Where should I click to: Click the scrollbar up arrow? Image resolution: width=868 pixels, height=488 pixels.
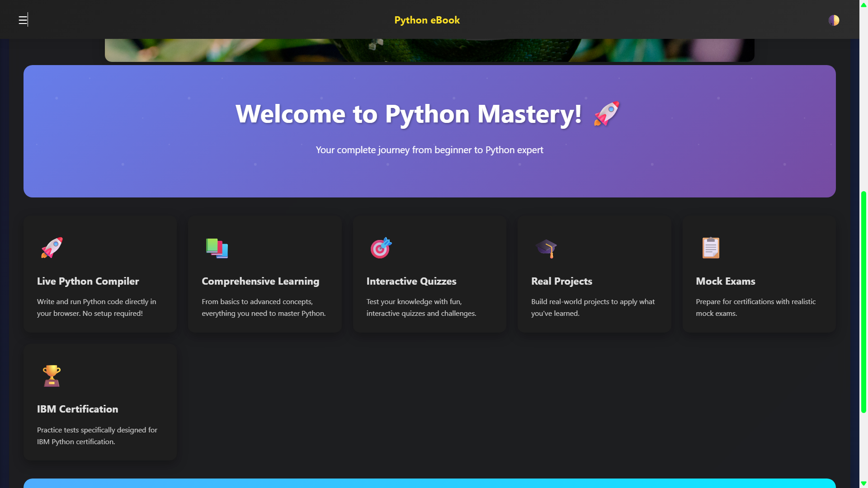pos(863,5)
